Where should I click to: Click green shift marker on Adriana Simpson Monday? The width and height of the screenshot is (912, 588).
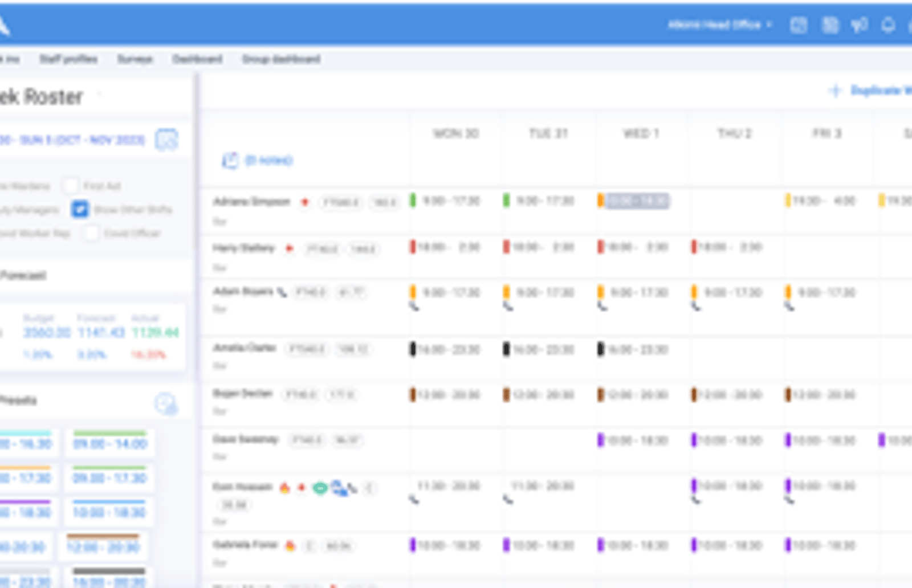tap(413, 201)
